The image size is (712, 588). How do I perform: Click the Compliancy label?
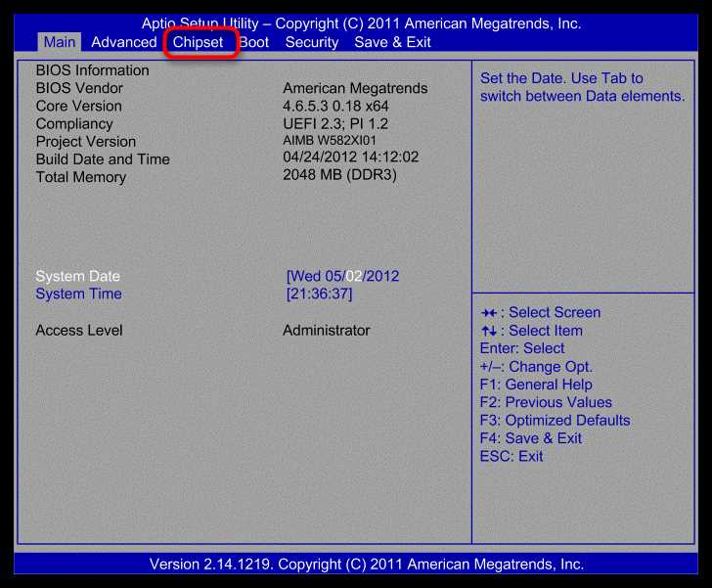coord(74,123)
